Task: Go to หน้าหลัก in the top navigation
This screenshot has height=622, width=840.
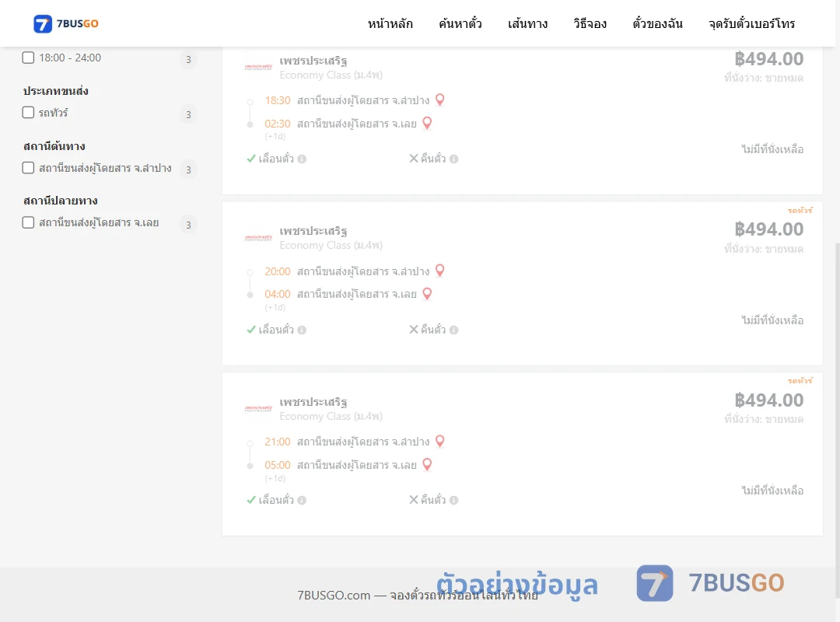Action: click(390, 23)
